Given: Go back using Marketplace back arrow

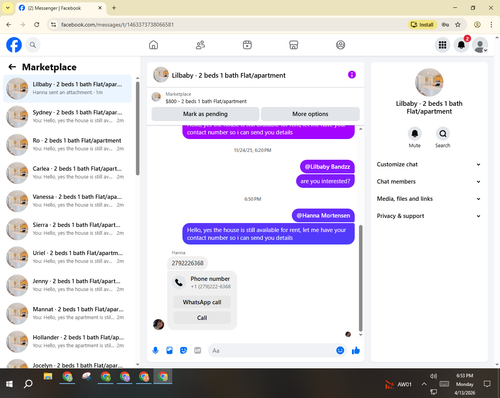Looking at the screenshot, I should tap(12, 67).
